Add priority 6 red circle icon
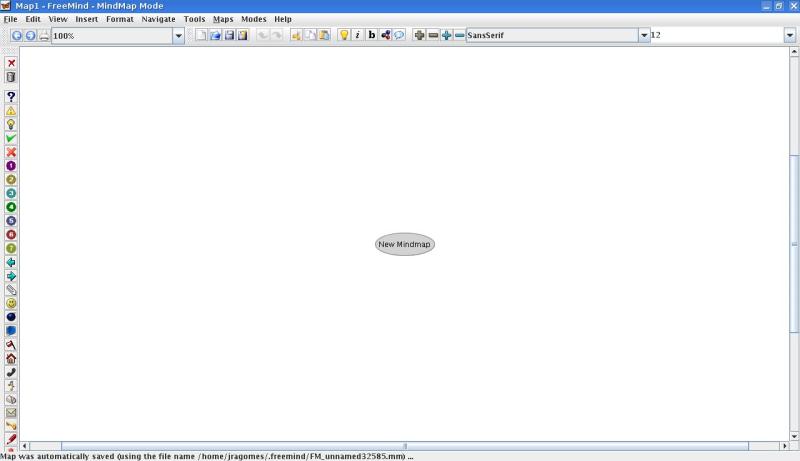The image size is (800, 461). pos(11,235)
